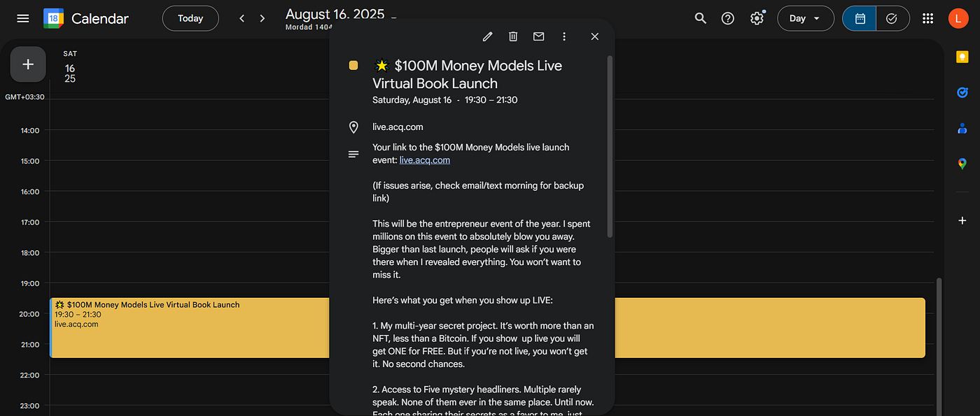The height and width of the screenshot is (416, 980).
Task: Open the live.acq.com link in description
Action: 425,160
